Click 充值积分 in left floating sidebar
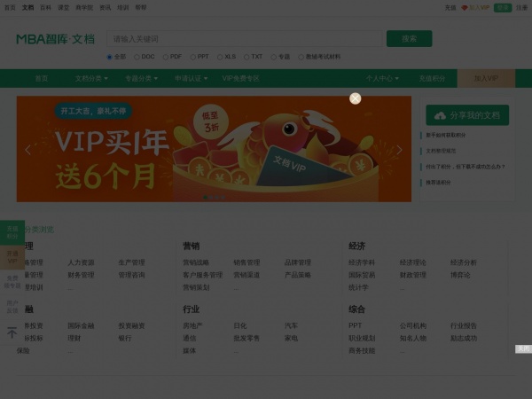The width and height of the screenshot is (532, 399). [x=12, y=232]
